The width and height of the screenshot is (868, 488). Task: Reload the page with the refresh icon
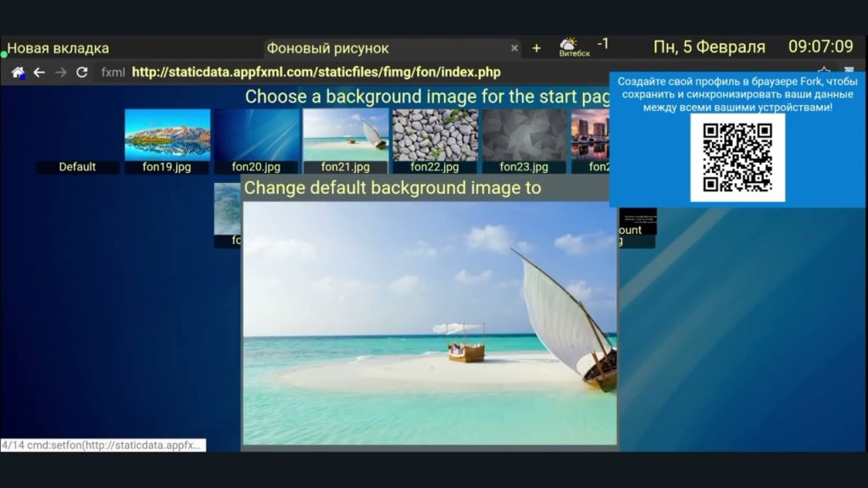(82, 73)
